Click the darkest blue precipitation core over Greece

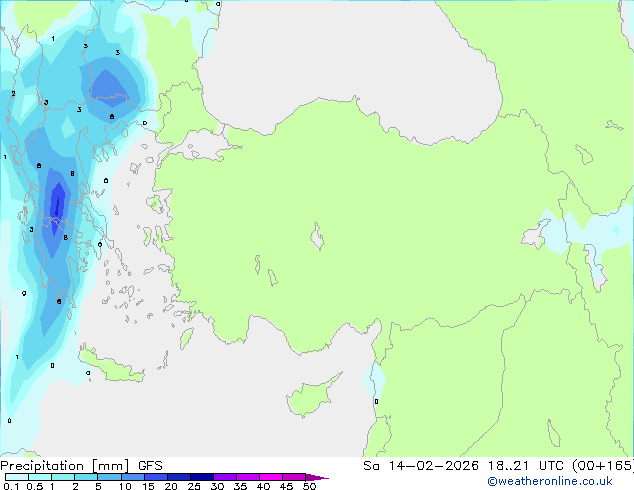tap(57, 207)
